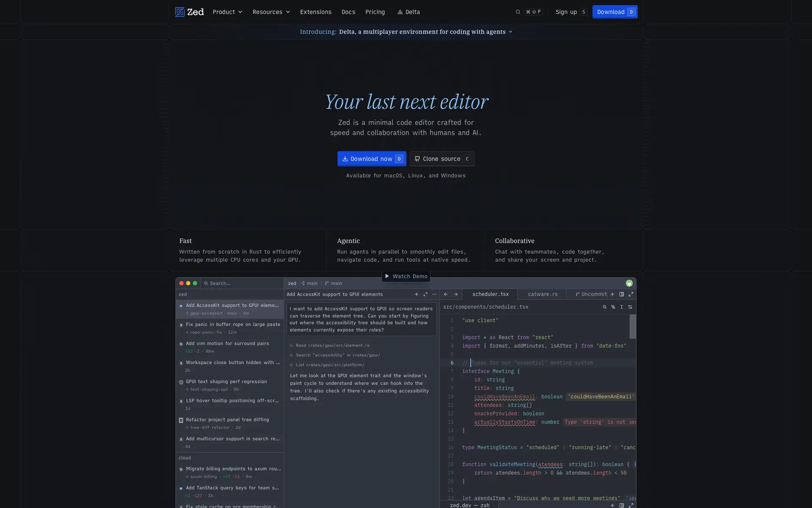The image size is (812, 508).
Task: Collapse the 'cloud' project group header
Action: point(230,458)
